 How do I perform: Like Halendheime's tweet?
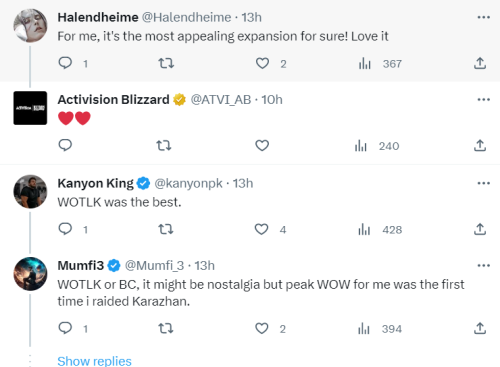click(x=262, y=63)
